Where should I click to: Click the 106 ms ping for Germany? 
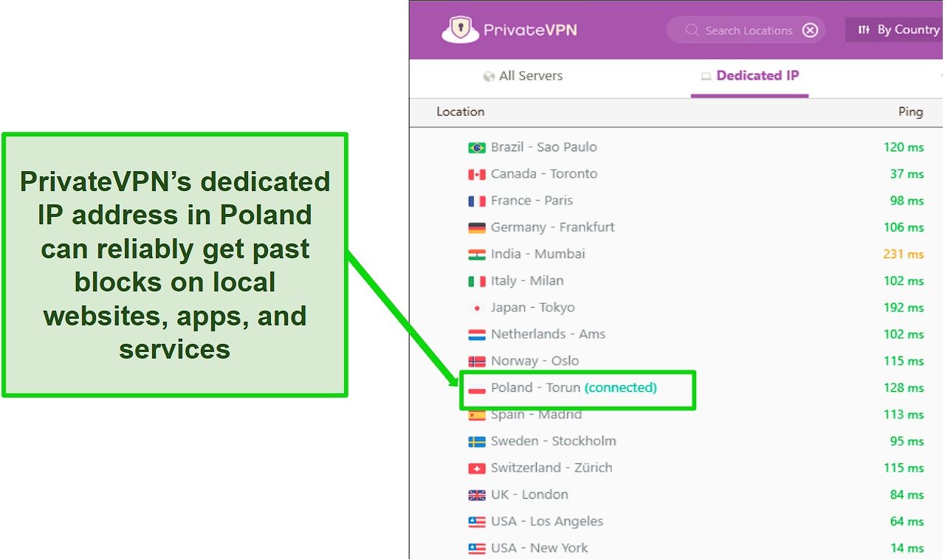click(904, 227)
